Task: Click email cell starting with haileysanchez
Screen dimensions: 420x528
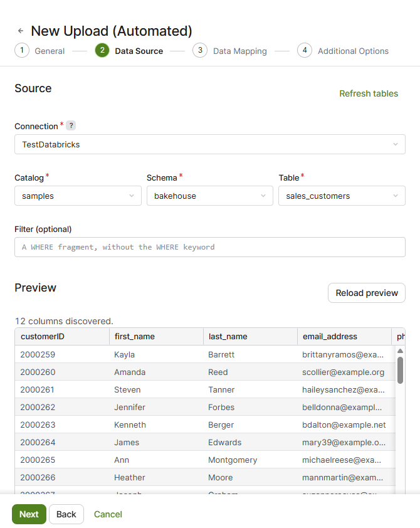Action: pyautogui.click(x=344, y=389)
